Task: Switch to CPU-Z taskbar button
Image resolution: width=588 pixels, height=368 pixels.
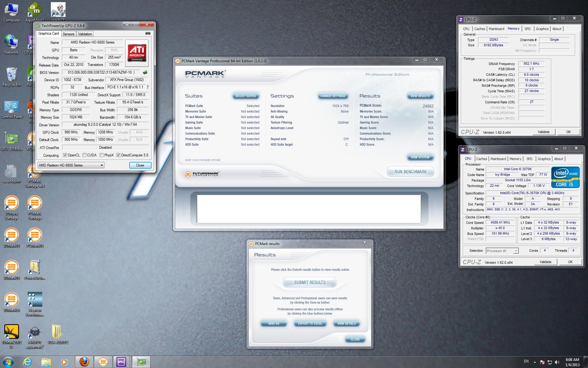Action: (x=121, y=362)
